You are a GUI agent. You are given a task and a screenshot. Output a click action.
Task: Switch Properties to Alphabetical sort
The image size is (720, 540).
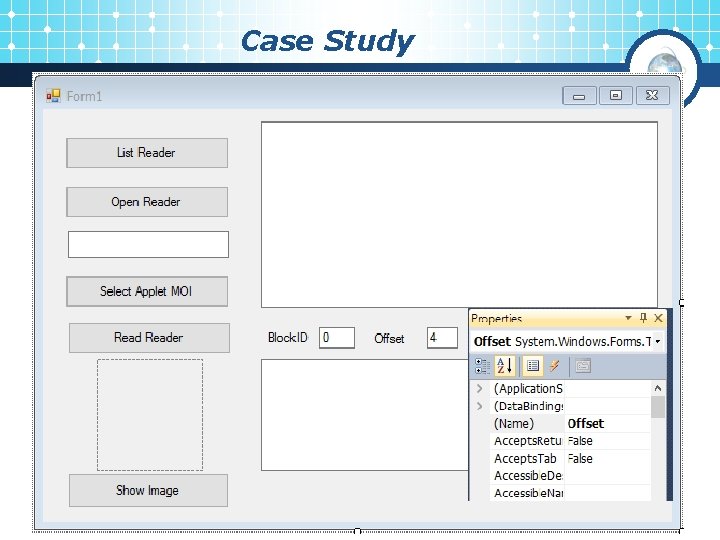coord(505,366)
